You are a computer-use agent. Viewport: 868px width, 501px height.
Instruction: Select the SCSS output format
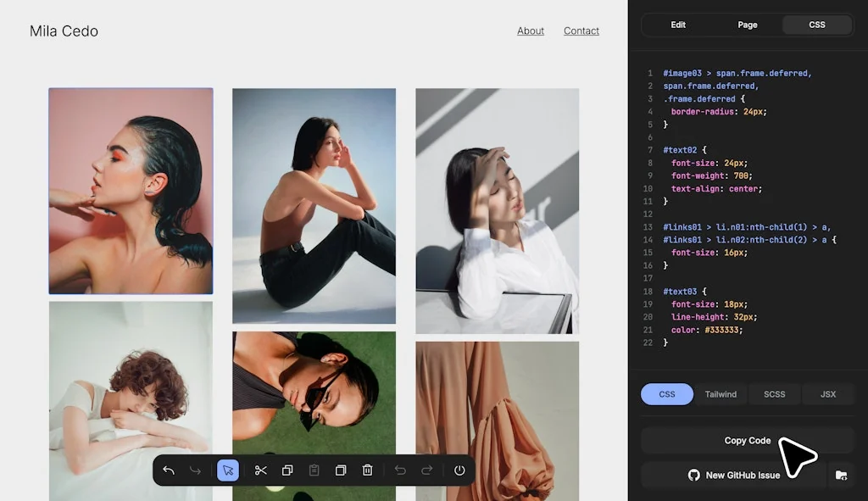[774, 394]
